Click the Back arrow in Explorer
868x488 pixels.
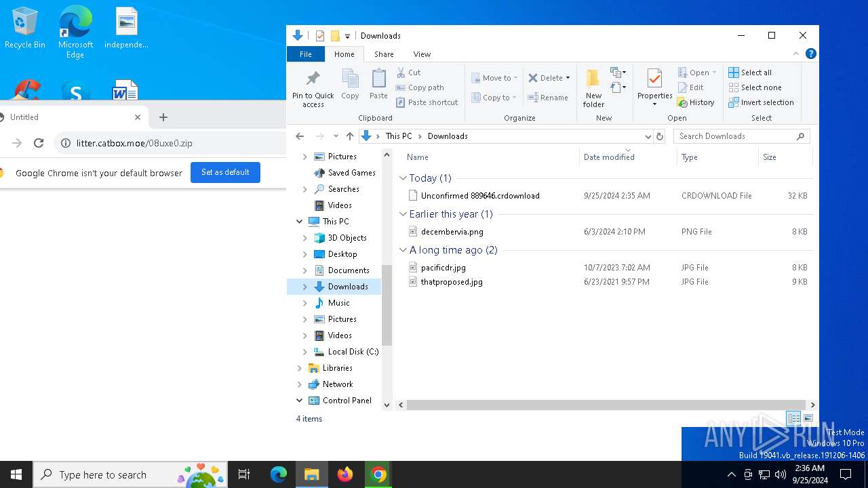[300, 136]
